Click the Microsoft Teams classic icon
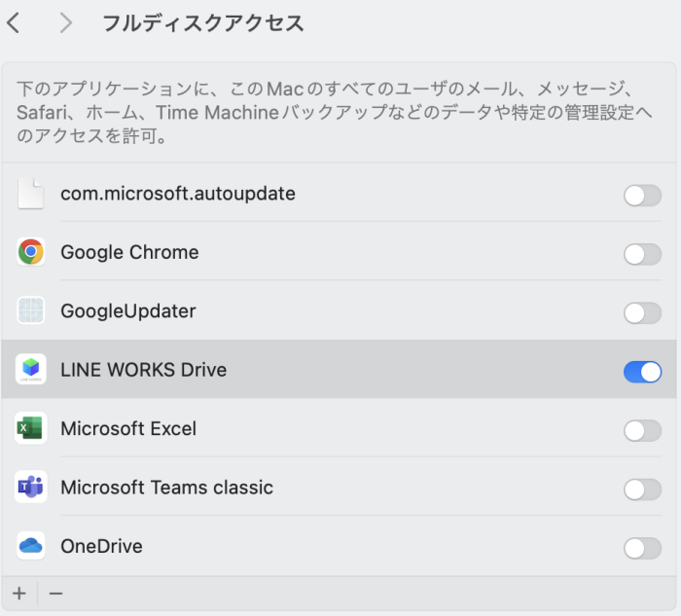681x616 pixels. pos(30,487)
